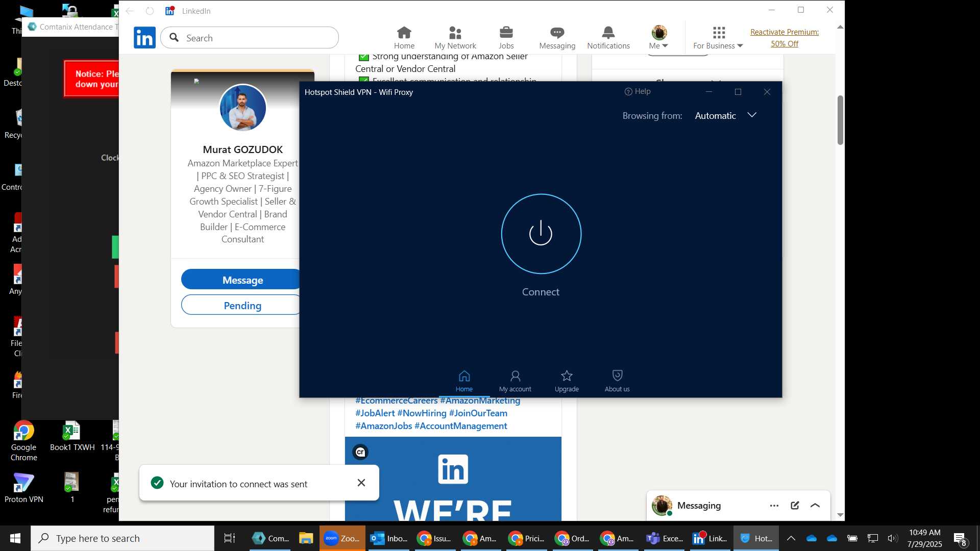Screen dimensions: 980x551
Task: Open Murat GOZUDOK profile name link
Action: pyautogui.click(x=242, y=149)
